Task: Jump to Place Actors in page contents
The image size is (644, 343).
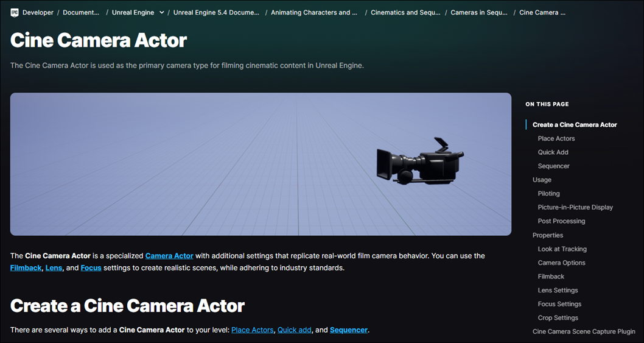Action: [556, 138]
